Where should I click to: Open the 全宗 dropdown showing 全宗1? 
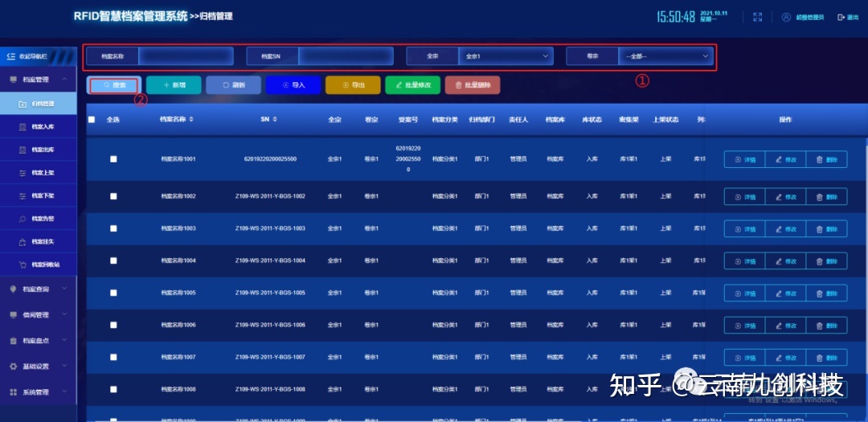click(506, 55)
